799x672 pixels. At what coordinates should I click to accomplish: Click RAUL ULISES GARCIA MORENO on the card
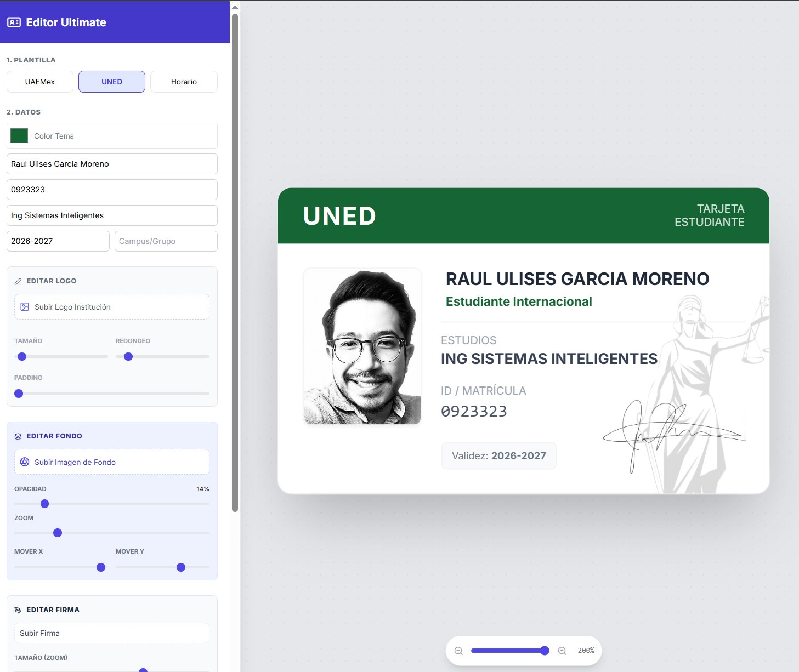pyautogui.click(x=577, y=279)
